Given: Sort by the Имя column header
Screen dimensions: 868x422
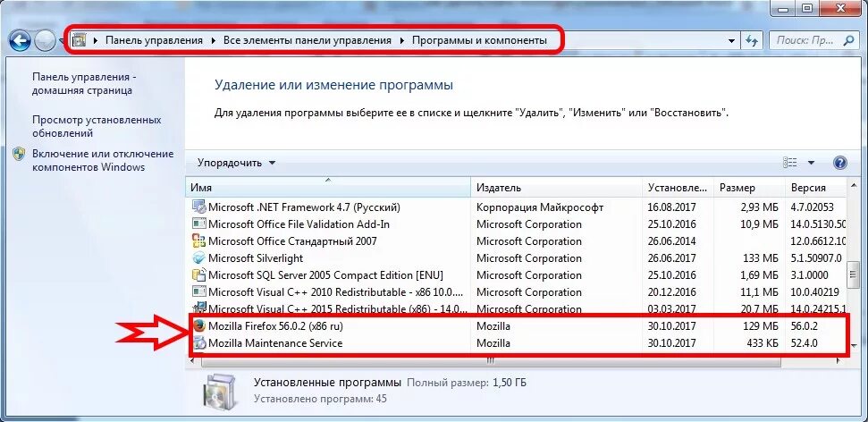Looking at the screenshot, I should pos(328,188).
